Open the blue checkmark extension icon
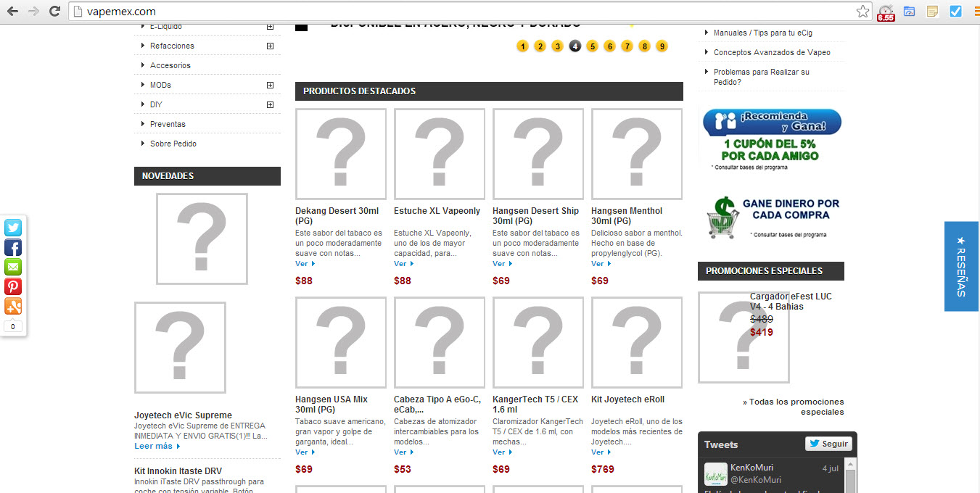Viewport: 980px width, 493px height. pyautogui.click(x=955, y=12)
